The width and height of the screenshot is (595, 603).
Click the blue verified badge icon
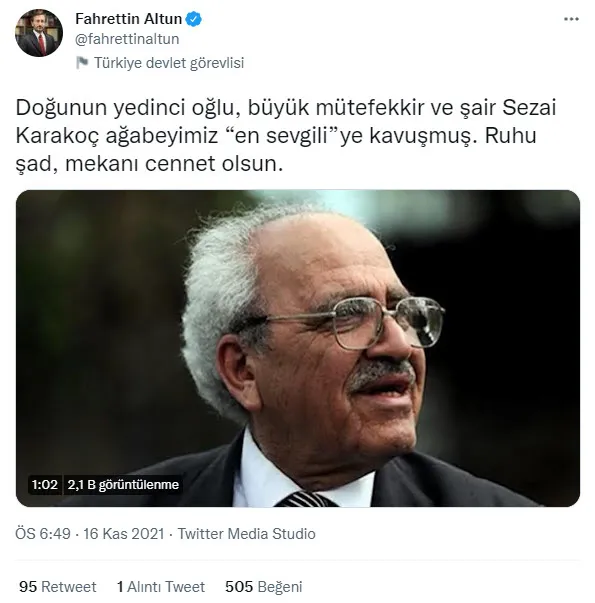[x=193, y=19]
